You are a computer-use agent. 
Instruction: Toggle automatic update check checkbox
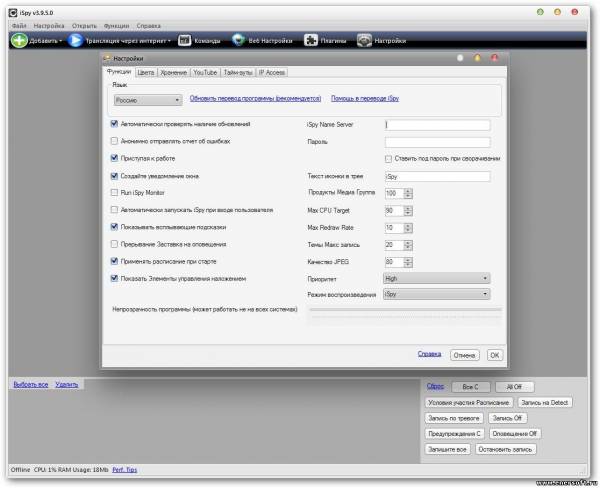(114, 124)
